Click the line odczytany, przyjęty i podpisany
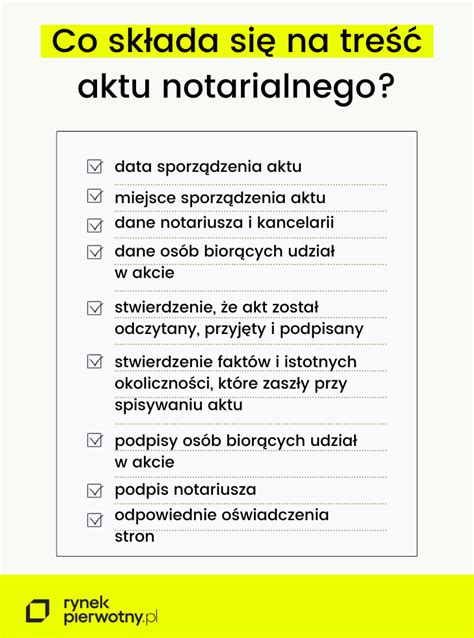The width and height of the screenshot is (474, 638). pyautogui.click(x=239, y=329)
